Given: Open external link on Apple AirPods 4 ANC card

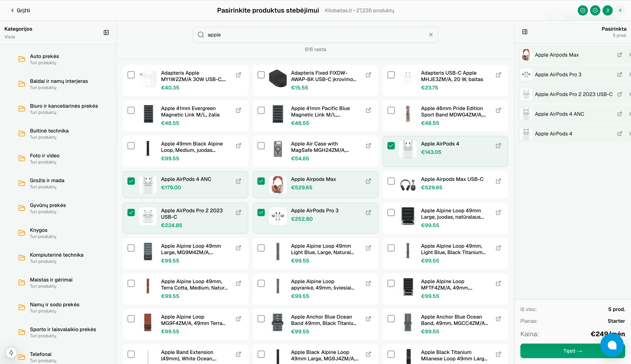Looking at the screenshot, I should tap(238, 181).
